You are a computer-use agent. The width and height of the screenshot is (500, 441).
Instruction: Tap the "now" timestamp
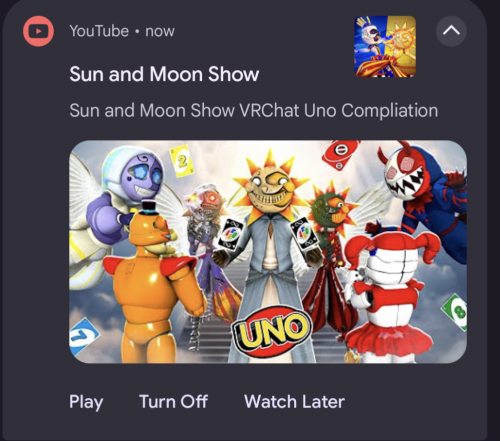(160, 31)
